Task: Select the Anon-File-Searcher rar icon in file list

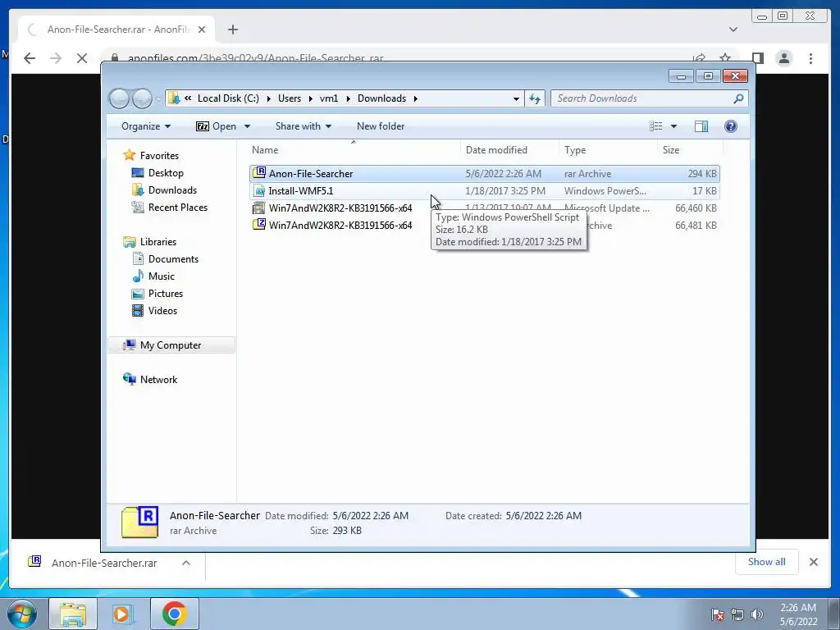Action: 259,173
